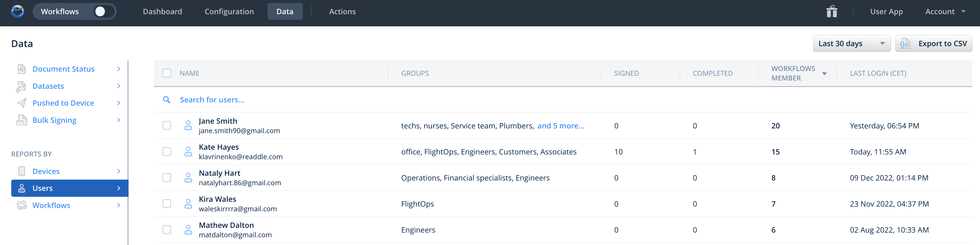This screenshot has height=245, width=980.
Task: Click the Datasets sidebar icon
Action: coord(21,86)
